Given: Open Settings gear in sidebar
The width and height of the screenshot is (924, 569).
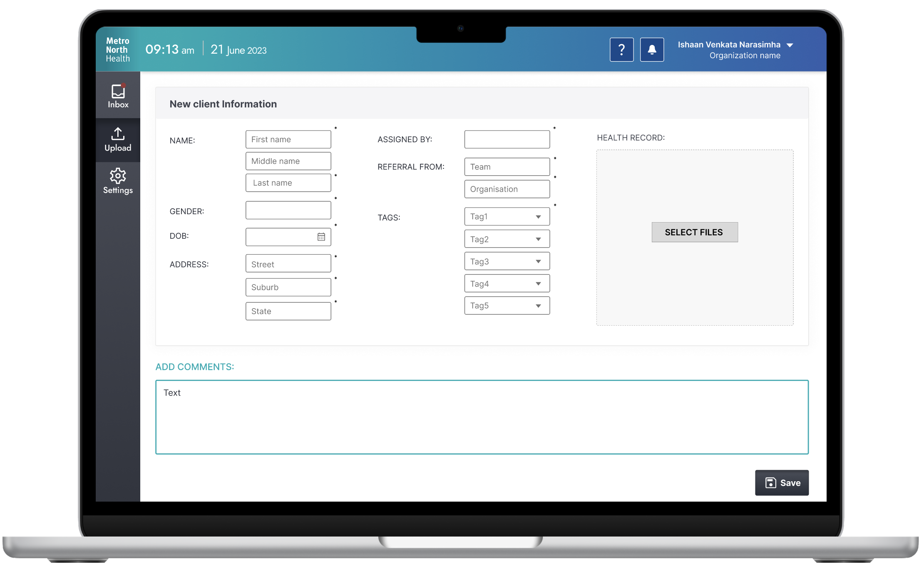Looking at the screenshot, I should [118, 181].
